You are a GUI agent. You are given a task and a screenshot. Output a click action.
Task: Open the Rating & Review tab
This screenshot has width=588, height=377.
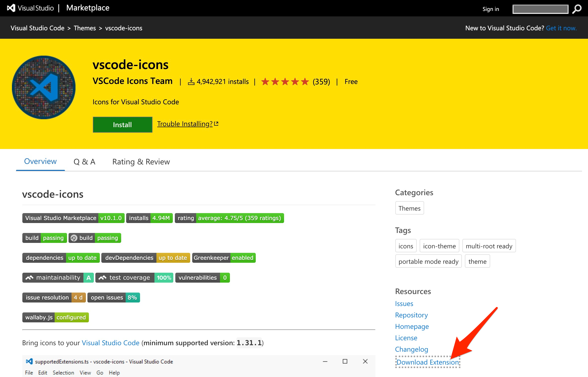click(x=141, y=162)
